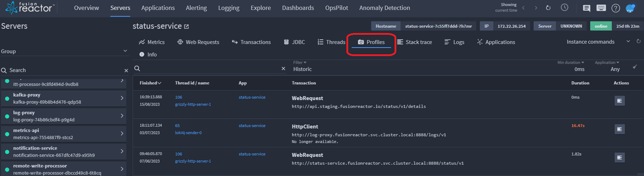Open the Application Any dropdown
The height and width of the screenshot is (176, 644).
pyautogui.click(x=607, y=66)
